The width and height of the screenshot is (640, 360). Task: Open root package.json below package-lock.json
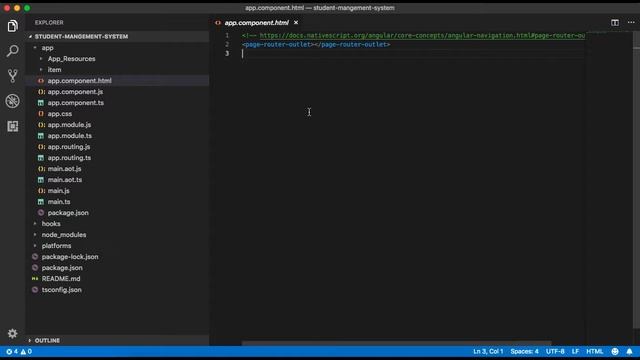[x=62, y=268]
